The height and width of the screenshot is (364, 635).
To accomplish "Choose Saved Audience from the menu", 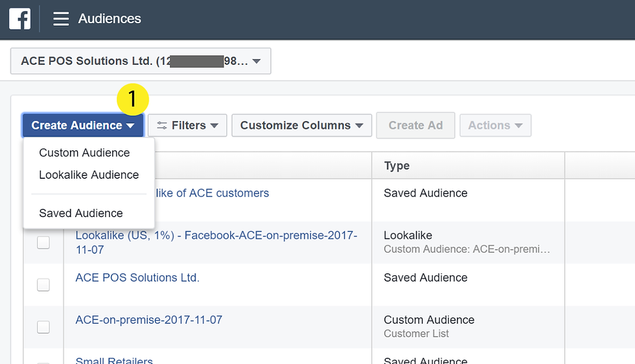I will 81,213.
